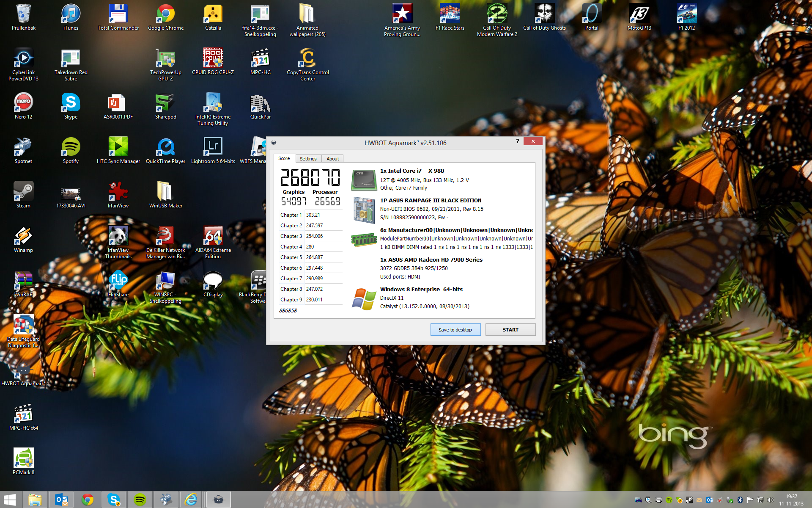
Task: Click the motherboard icon in Aquamark
Action: pos(364,210)
